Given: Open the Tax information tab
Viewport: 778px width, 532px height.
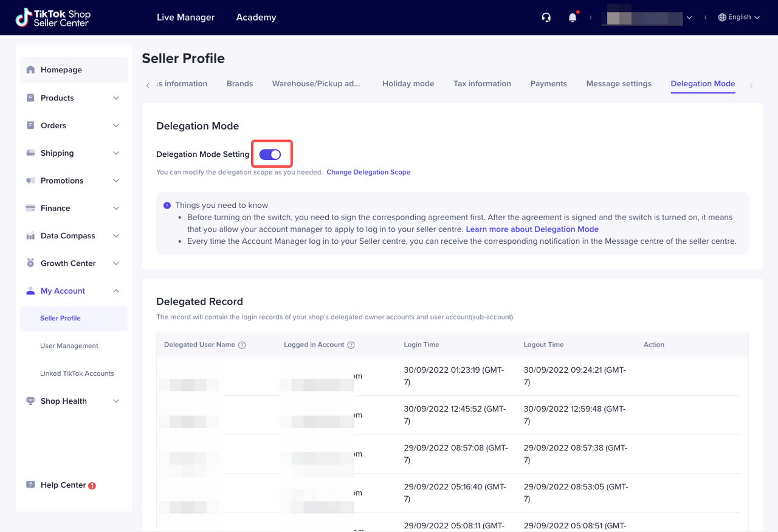Looking at the screenshot, I should pos(482,84).
